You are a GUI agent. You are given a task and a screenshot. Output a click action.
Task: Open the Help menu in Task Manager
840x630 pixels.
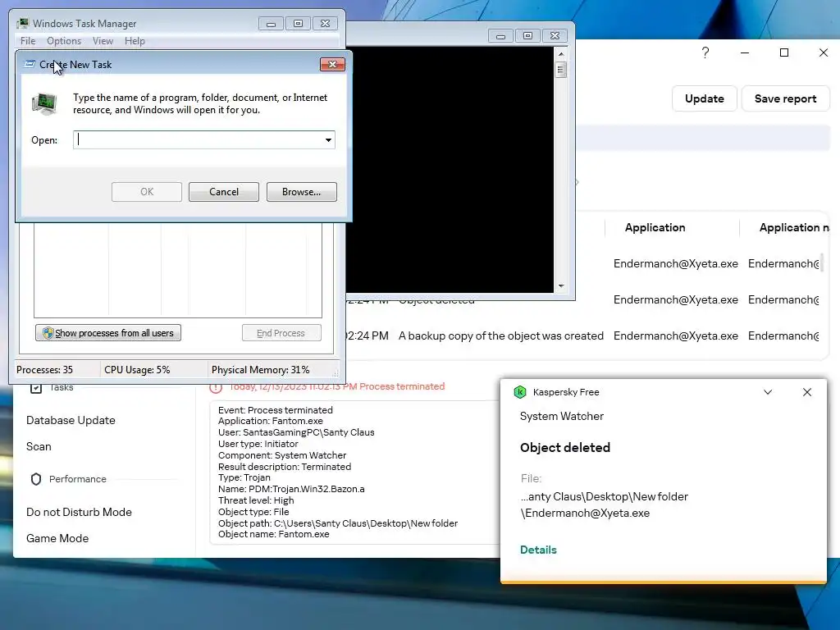(x=135, y=41)
